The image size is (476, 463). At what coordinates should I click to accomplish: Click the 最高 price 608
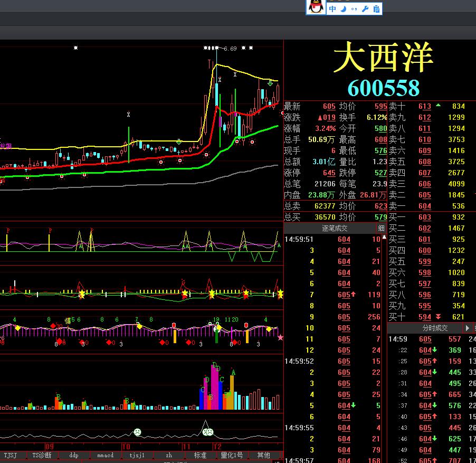tap(380, 140)
